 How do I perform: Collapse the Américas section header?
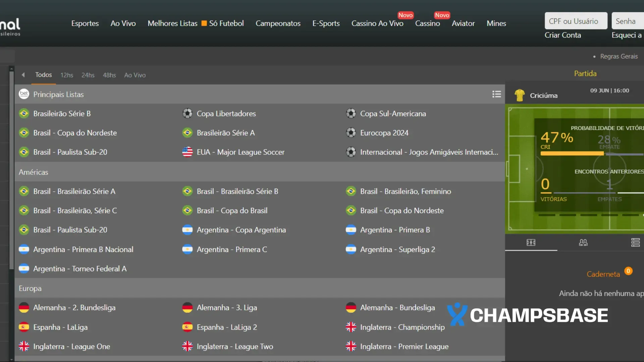34,172
